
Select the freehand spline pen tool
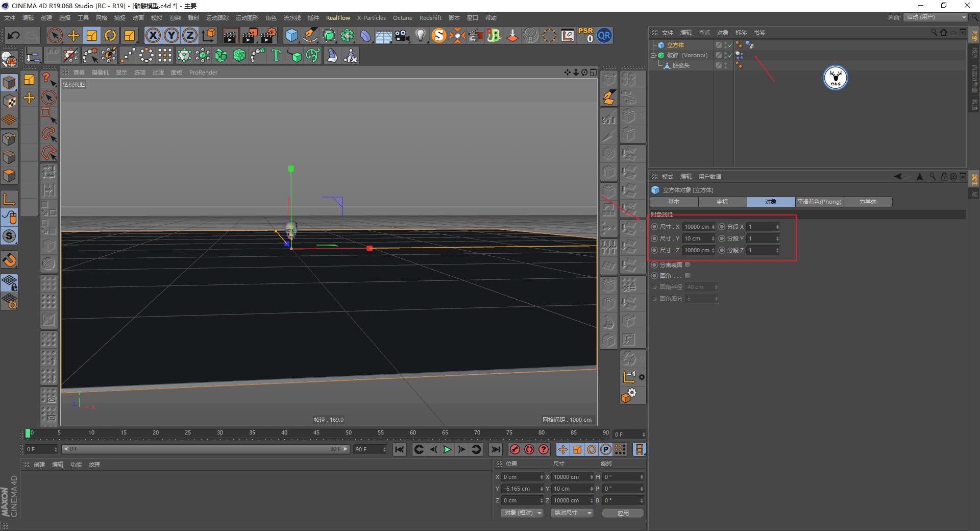[x=310, y=35]
